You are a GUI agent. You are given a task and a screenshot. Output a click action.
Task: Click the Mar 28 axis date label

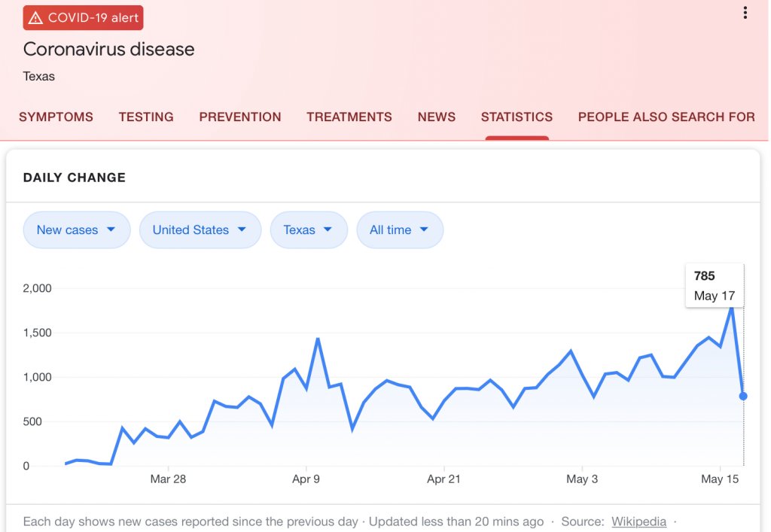168,479
